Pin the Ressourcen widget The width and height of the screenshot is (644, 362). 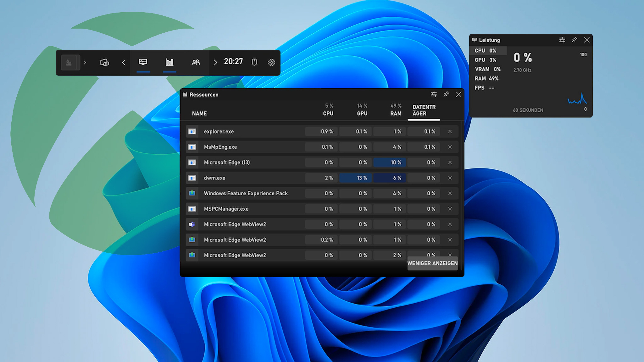pyautogui.click(x=446, y=94)
